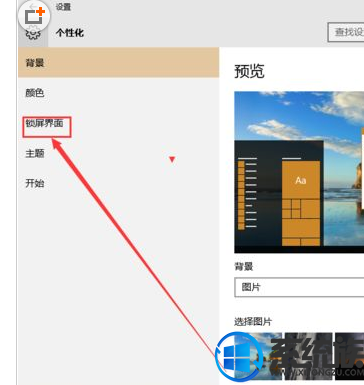
Task: Go to 锁屏界面 settings
Action: (44, 123)
